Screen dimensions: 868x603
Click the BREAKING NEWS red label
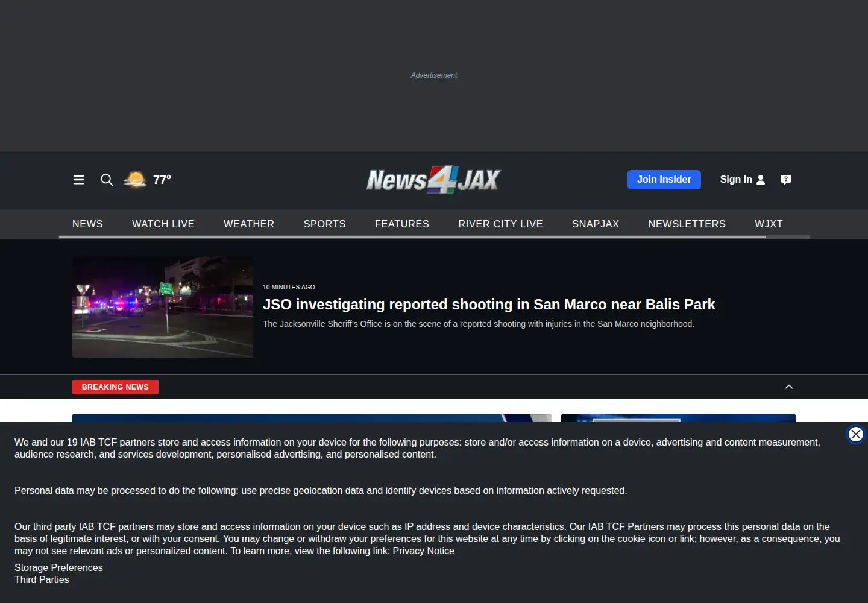115,387
